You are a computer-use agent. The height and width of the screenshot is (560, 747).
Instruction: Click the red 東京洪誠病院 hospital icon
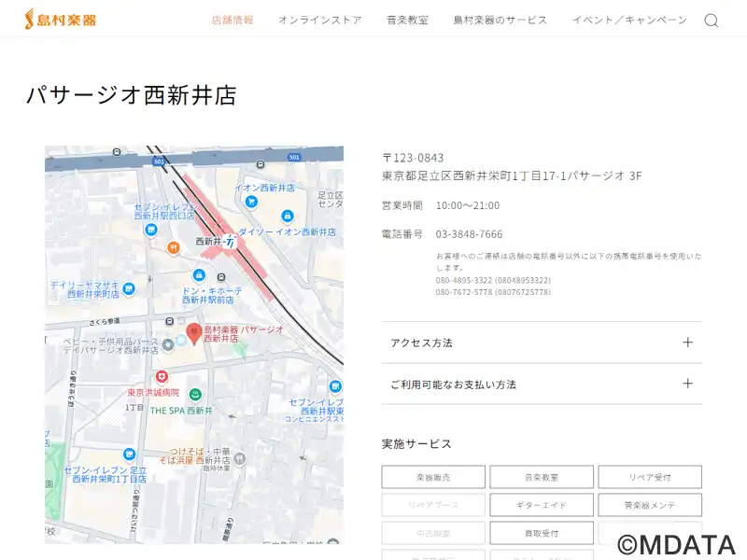point(162,377)
